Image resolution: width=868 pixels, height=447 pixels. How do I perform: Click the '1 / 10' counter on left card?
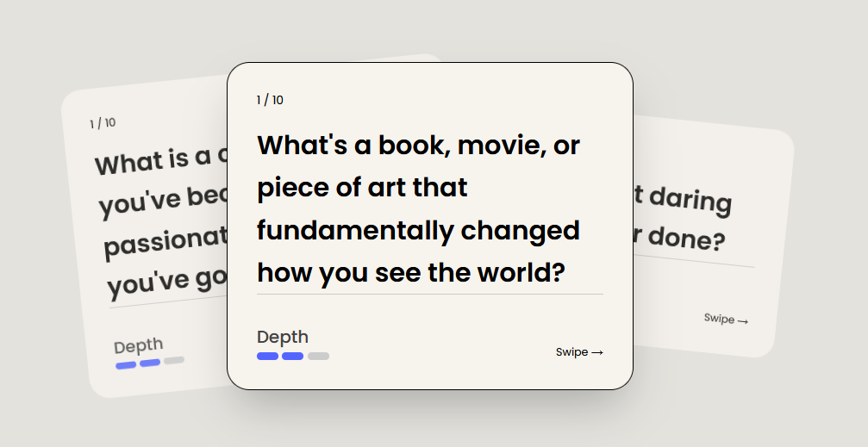coord(103,123)
